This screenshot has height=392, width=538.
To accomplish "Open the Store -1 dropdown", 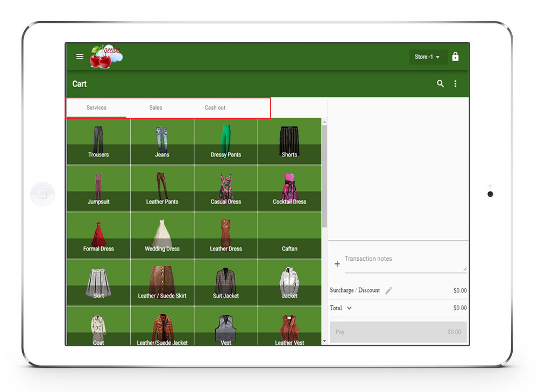I will 428,56.
